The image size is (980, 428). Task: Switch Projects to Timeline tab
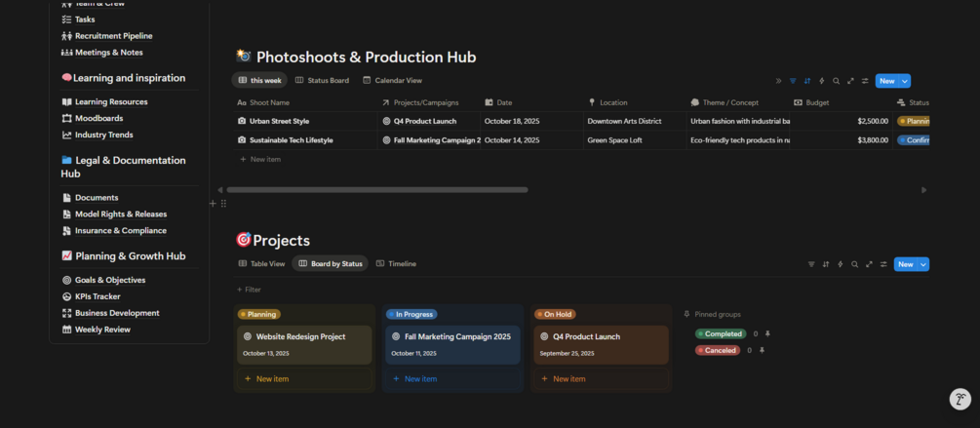396,264
